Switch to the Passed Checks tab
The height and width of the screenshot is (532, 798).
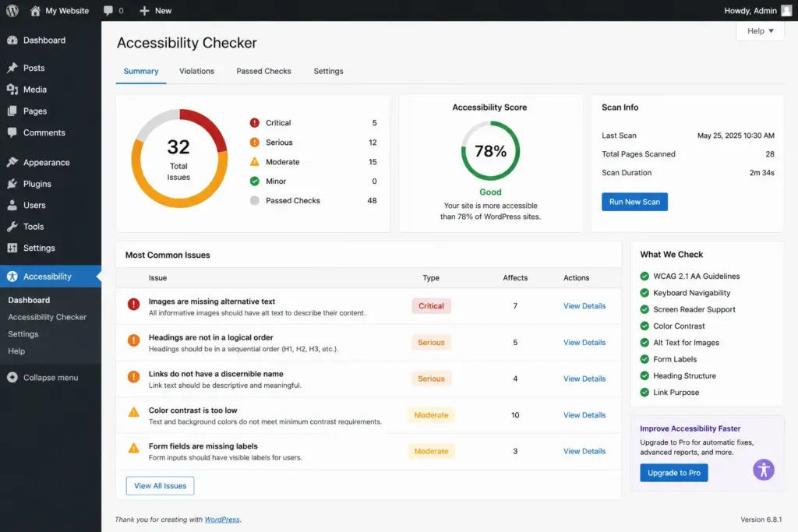click(x=263, y=71)
